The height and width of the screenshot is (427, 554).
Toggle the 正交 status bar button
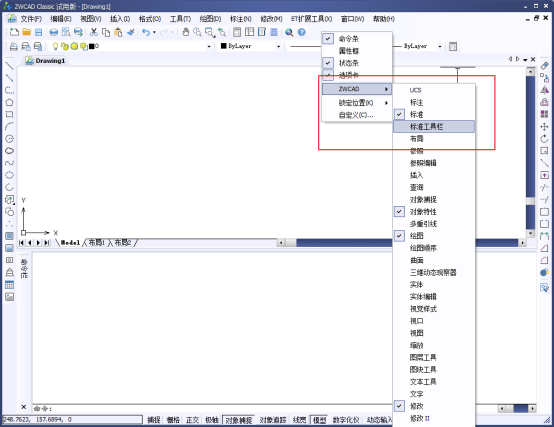pyautogui.click(x=192, y=420)
